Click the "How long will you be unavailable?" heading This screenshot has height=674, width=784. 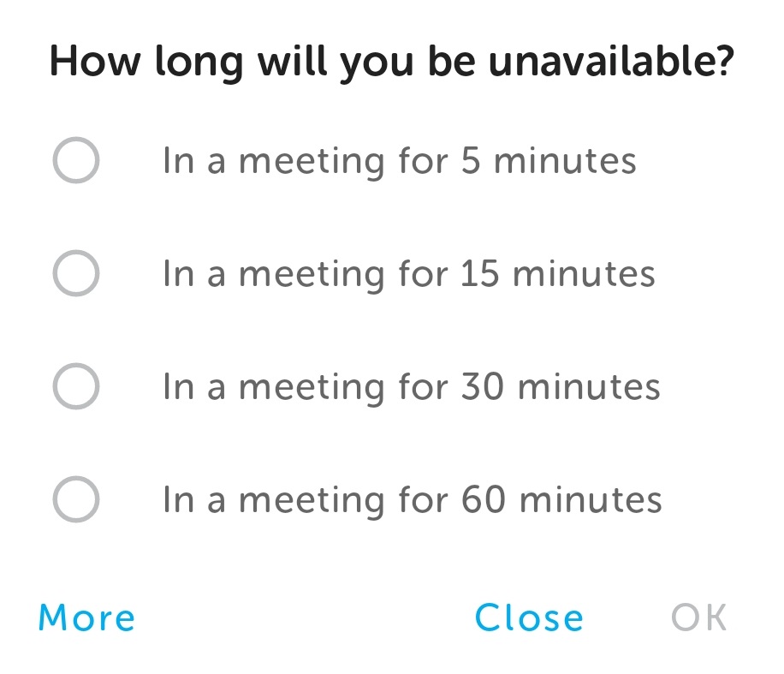392,64
